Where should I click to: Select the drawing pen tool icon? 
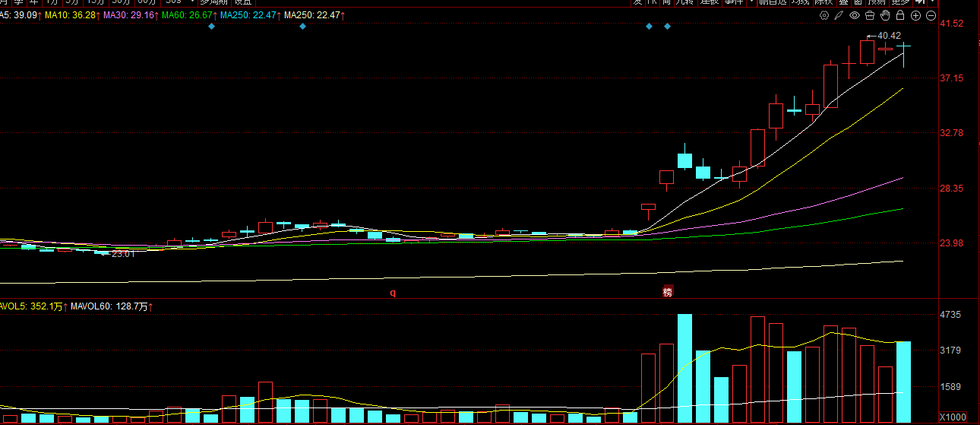click(839, 15)
